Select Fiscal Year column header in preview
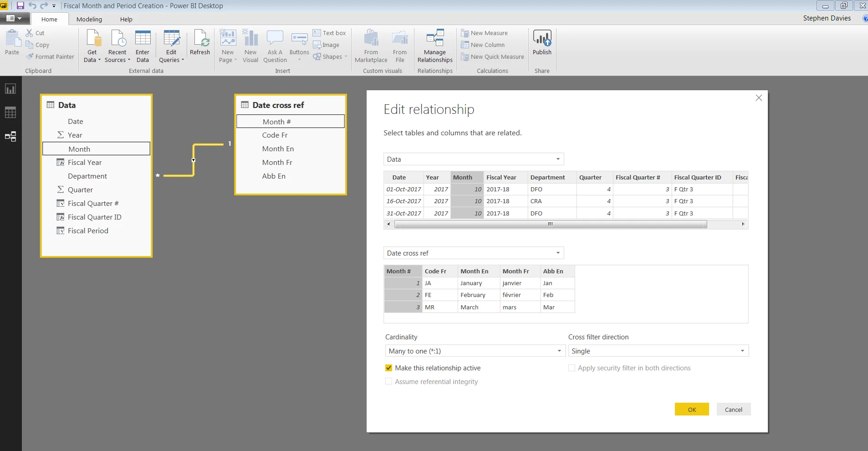Image resolution: width=868 pixels, height=451 pixels. tap(505, 177)
